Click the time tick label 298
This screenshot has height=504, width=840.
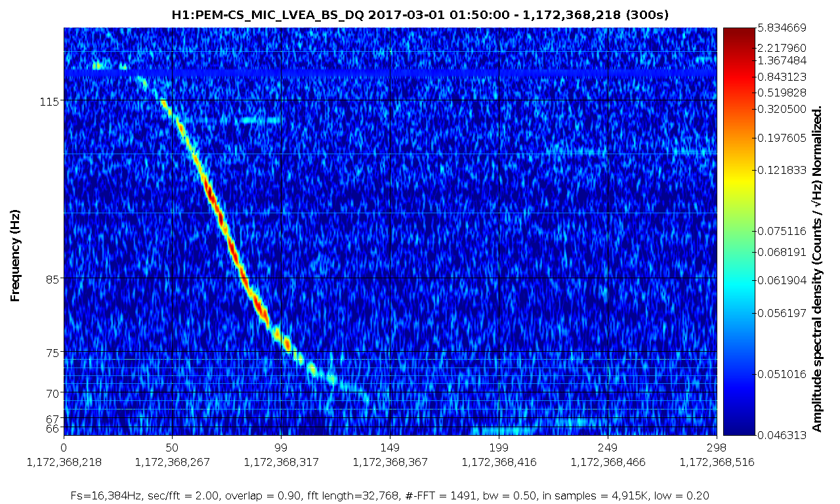[x=717, y=448]
